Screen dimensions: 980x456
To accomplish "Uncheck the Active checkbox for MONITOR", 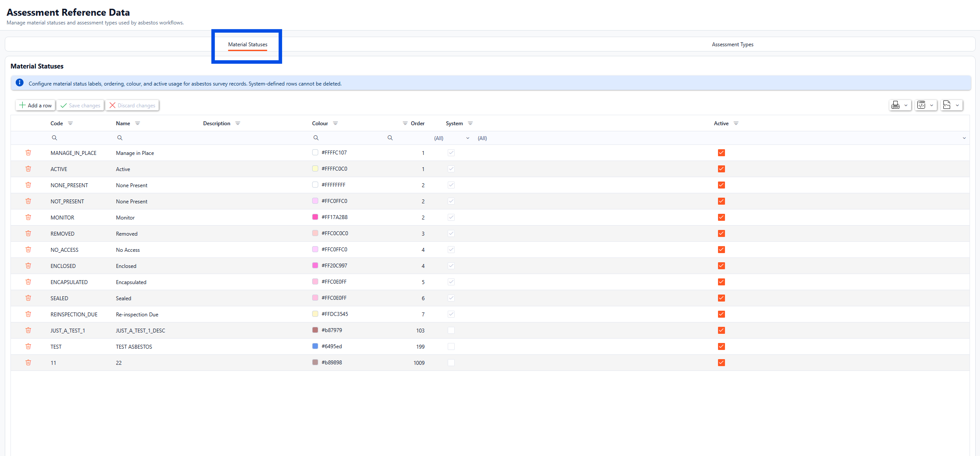I will (x=721, y=217).
